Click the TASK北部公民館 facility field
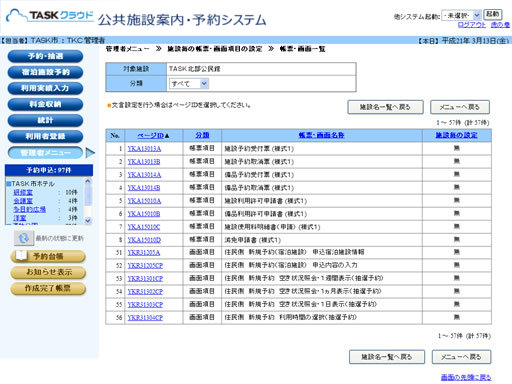Screen dimensions: 512x384 [261, 69]
